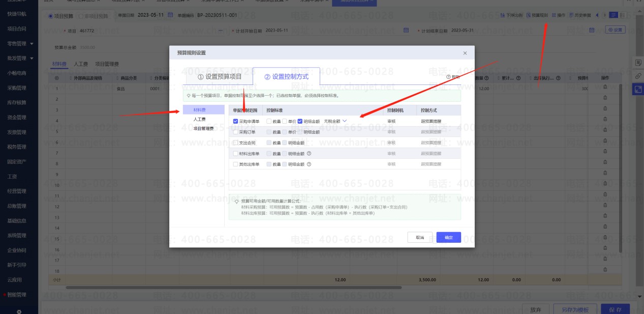Click the vertical table scrollbar
644x314 pixels.
(x=620, y=168)
